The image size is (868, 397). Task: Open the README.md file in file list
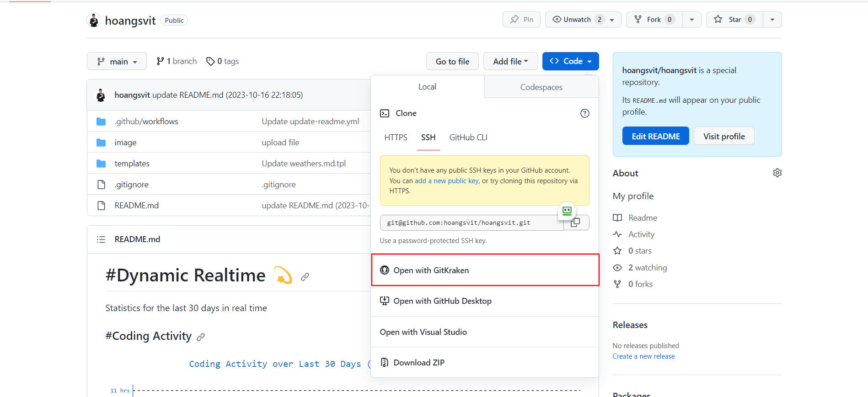coord(137,206)
